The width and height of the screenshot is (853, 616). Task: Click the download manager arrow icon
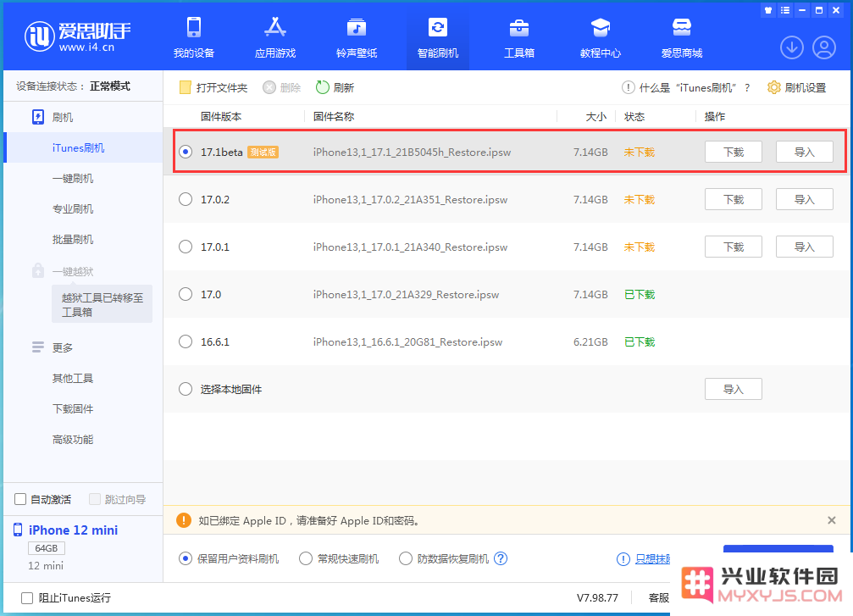791,47
